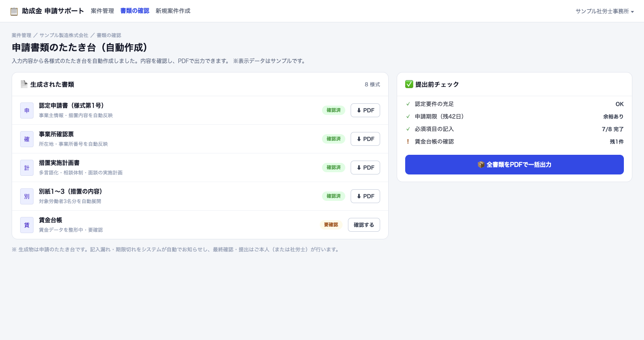Screen dimensions: 644x340
Task: Click 全書類をPDFで一括出力 button
Action: [x=514, y=165]
